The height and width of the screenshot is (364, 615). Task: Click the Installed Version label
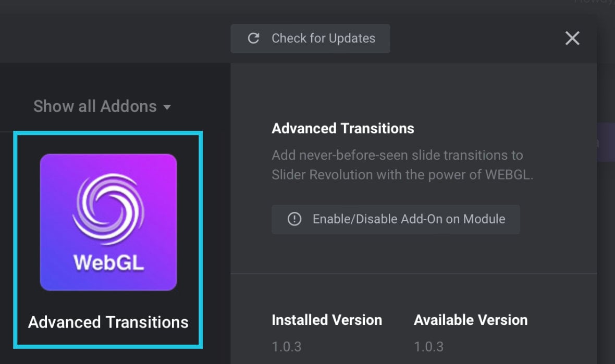click(327, 320)
